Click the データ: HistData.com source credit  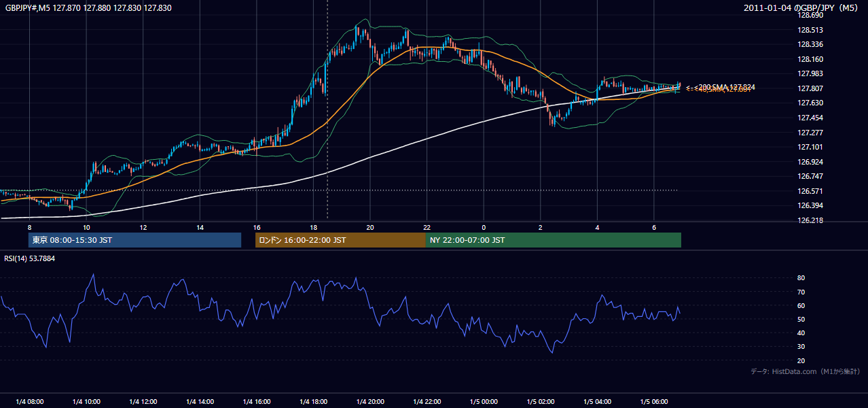tap(806, 371)
